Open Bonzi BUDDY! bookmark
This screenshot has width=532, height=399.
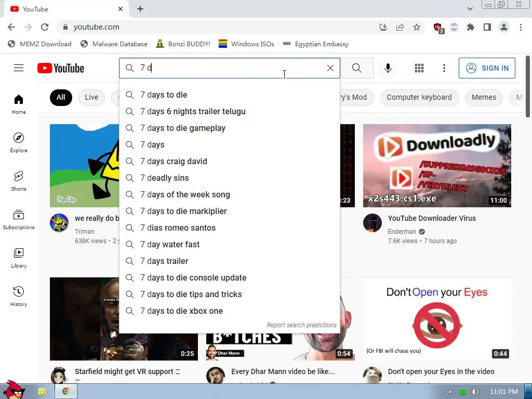pyautogui.click(x=183, y=44)
